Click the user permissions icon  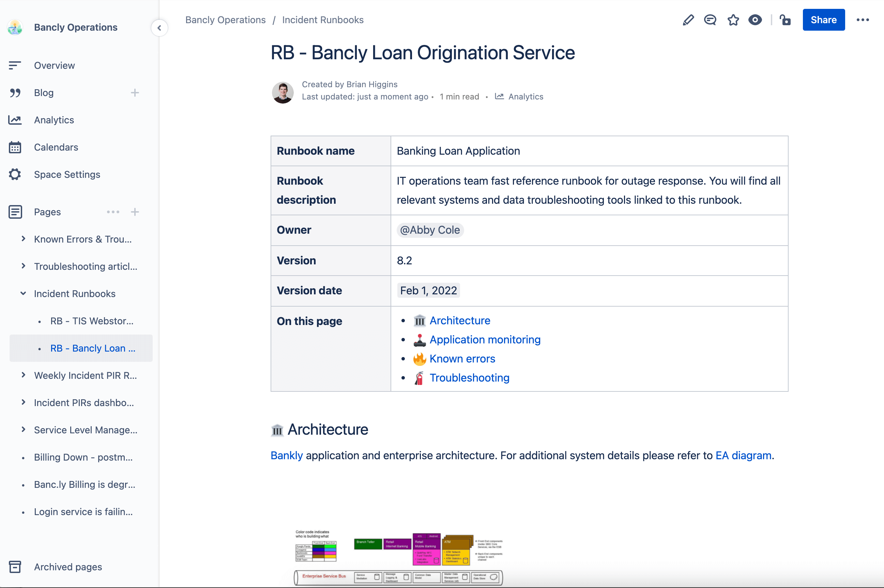[x=786, y=20]
